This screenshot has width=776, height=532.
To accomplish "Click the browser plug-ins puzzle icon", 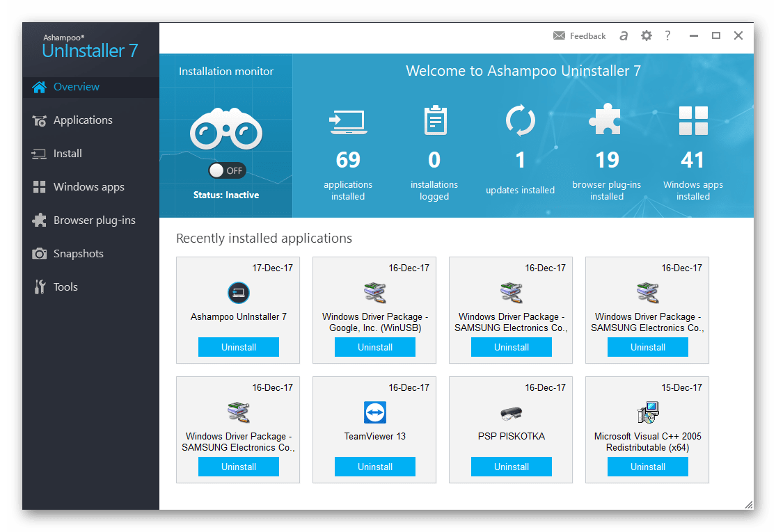I will coord(605,119).
